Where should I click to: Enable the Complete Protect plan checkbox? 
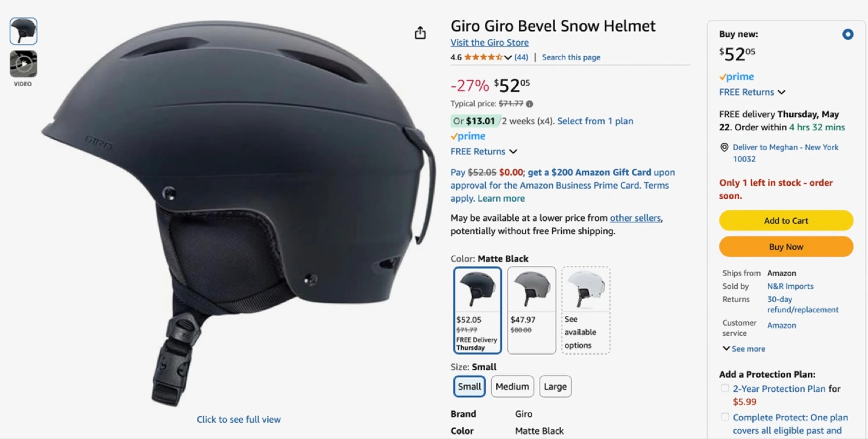(x=725, y=417)
